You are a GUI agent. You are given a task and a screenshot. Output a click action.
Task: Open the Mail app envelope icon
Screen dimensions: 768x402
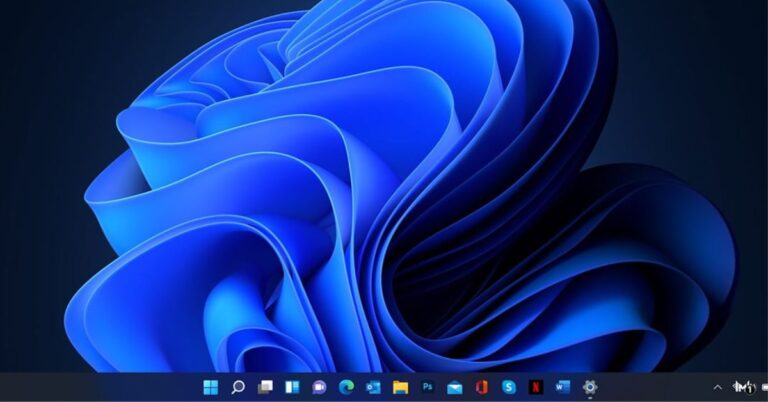pos(455,387)
